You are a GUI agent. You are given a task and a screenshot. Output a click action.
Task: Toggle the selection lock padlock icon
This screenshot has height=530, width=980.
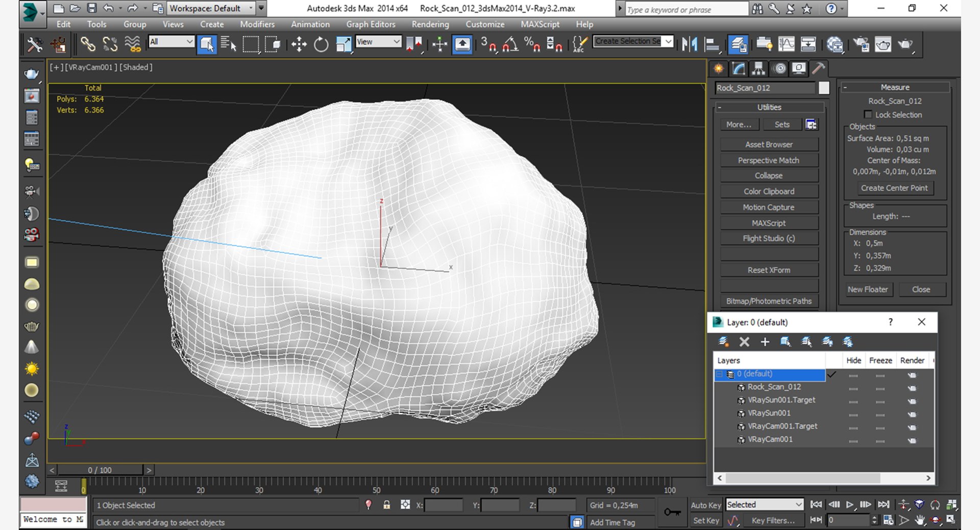tap(386, 505)
